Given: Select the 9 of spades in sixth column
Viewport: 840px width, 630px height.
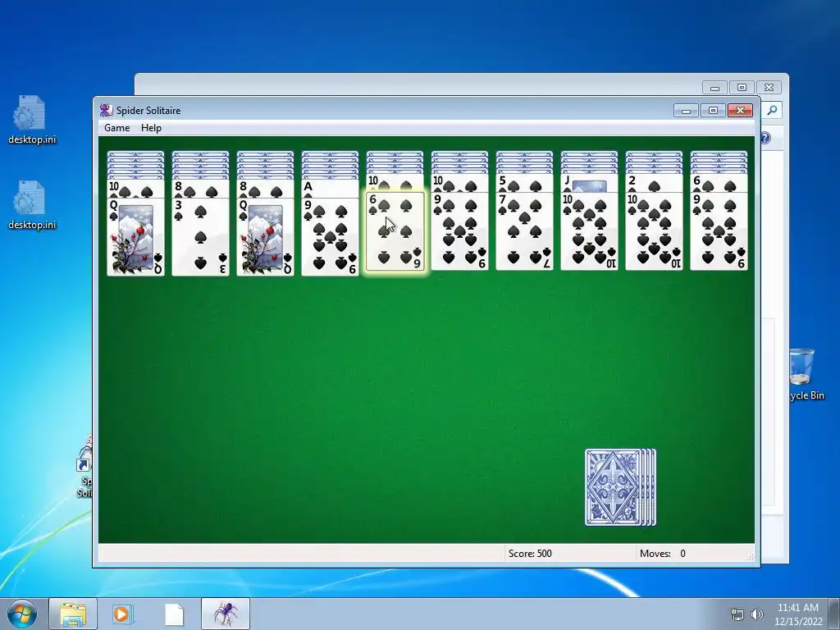Looking at the screenshot, I should point(459,231).
